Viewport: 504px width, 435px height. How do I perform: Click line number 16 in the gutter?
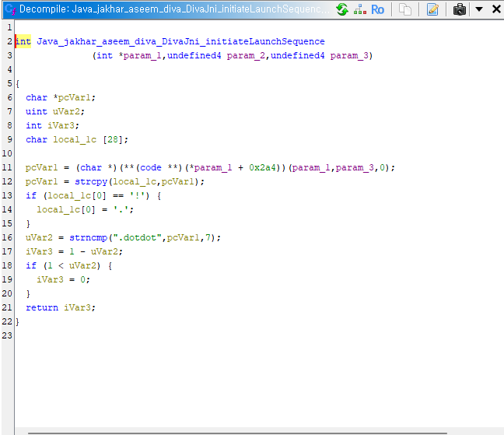point(7,237)
